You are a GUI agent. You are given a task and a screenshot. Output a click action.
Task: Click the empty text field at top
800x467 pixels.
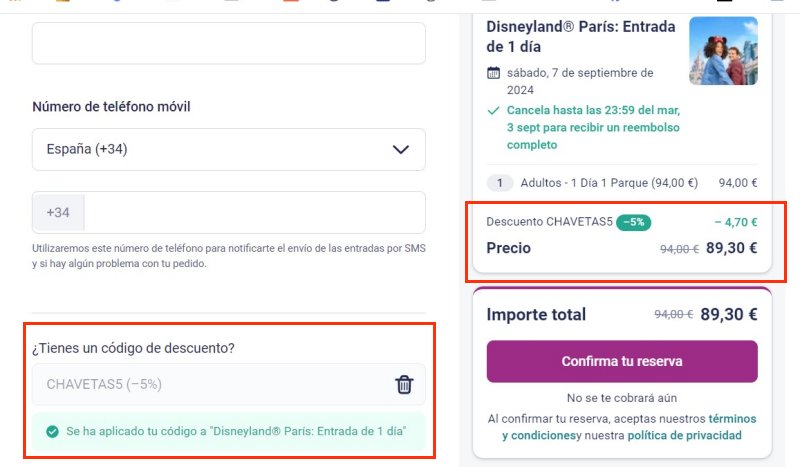228,43
